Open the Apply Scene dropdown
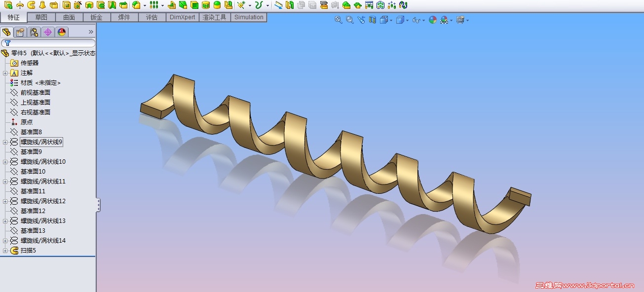 pyautogui.click(x=452, y=20)
